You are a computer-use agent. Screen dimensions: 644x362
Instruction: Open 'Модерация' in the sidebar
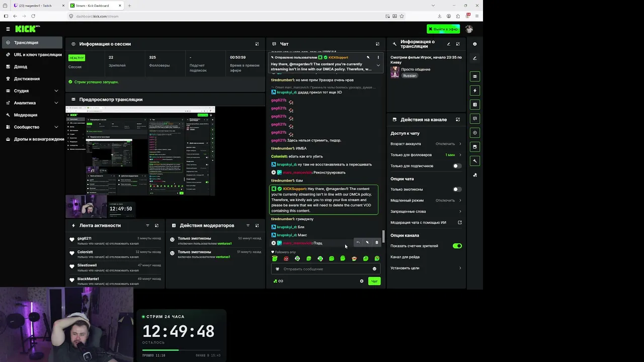[x=31, y=115]
